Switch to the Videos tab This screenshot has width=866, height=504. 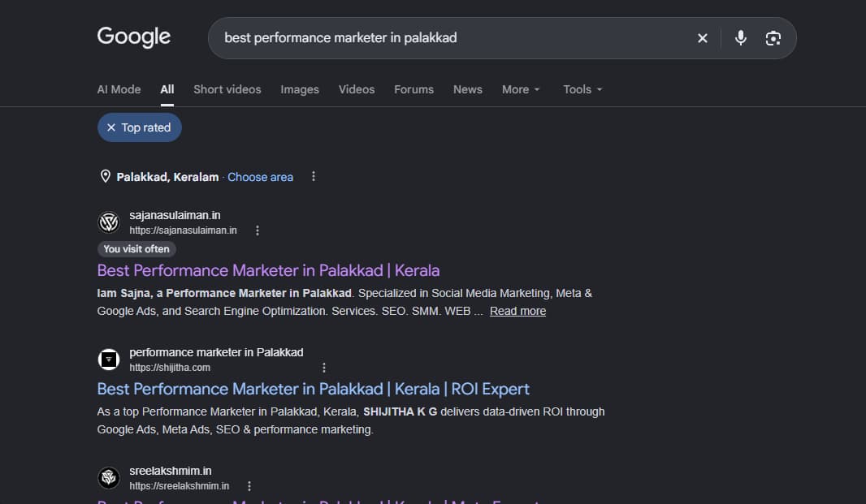point(357,89)
